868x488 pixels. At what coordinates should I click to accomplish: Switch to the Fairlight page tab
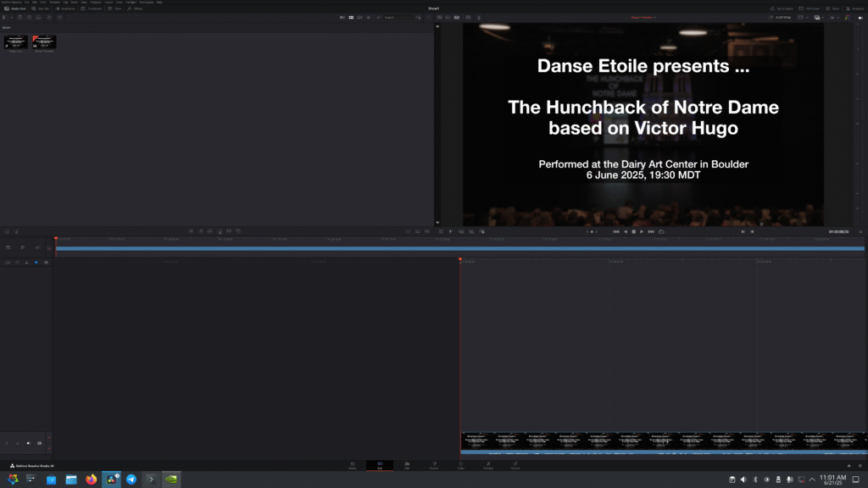click(487, 465)
